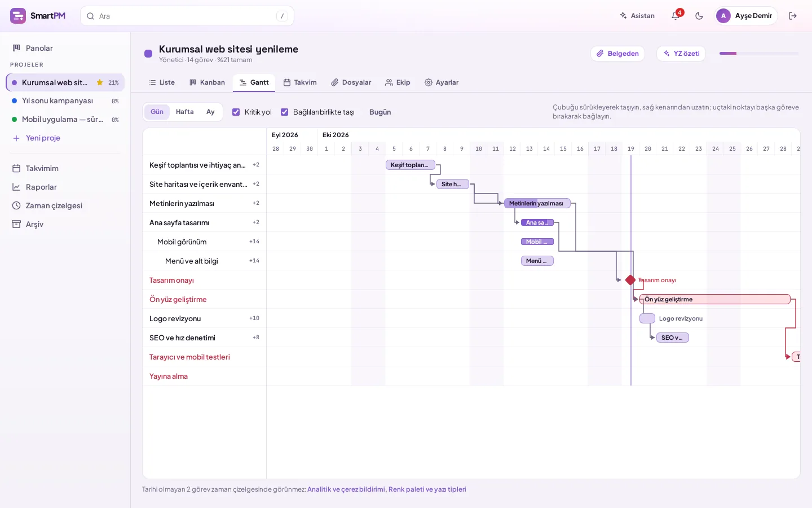812x508 pixels.
Task: Open the Dosyalar tab
Action: click(351, 82)
